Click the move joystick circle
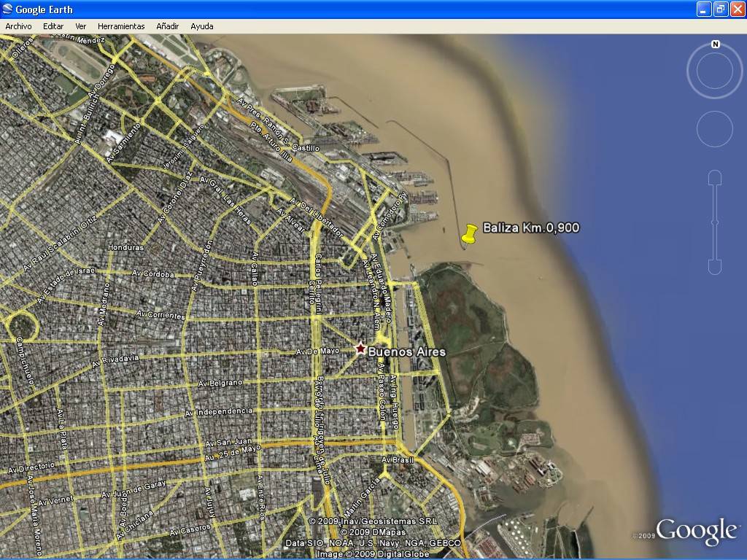 pos(715,129)
